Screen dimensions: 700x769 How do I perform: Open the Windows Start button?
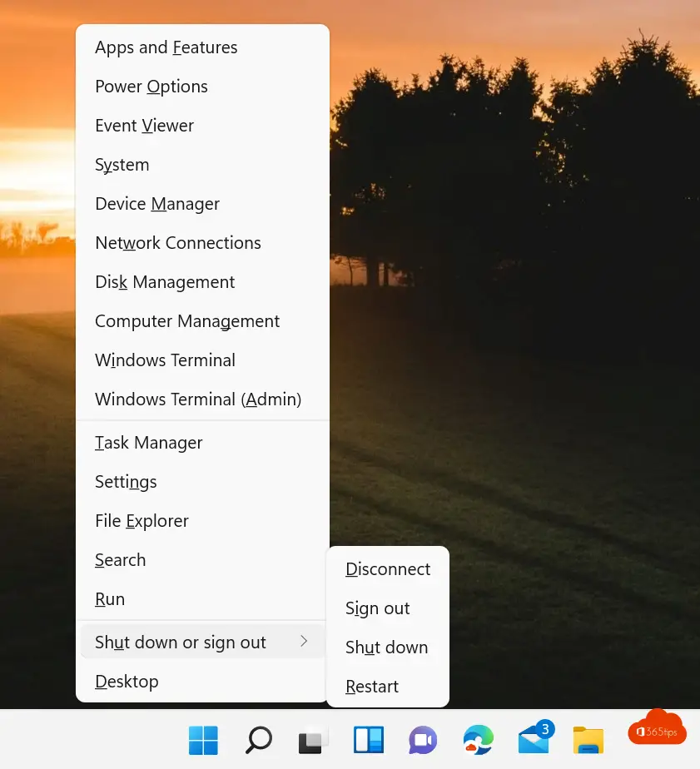point(203,740)
